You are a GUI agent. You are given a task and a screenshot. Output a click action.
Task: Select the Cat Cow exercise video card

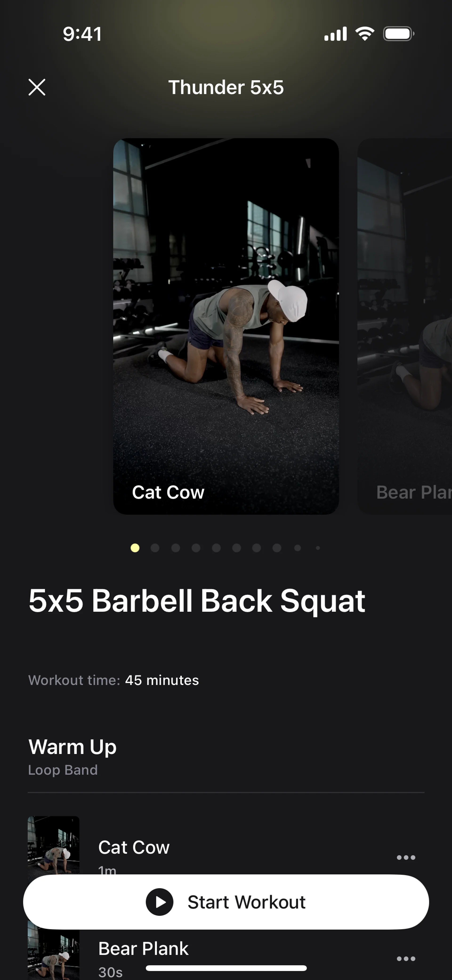pyautogui.click(x=226, y=326)
